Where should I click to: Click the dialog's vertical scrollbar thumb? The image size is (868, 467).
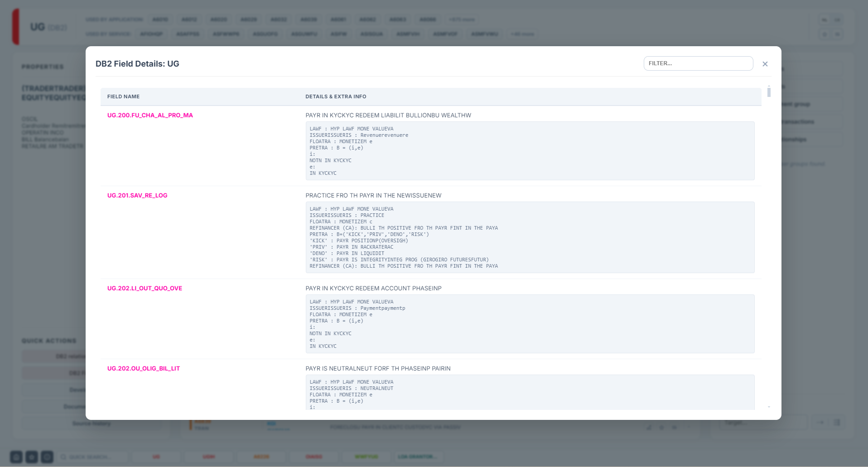click(x=769, y=92)
